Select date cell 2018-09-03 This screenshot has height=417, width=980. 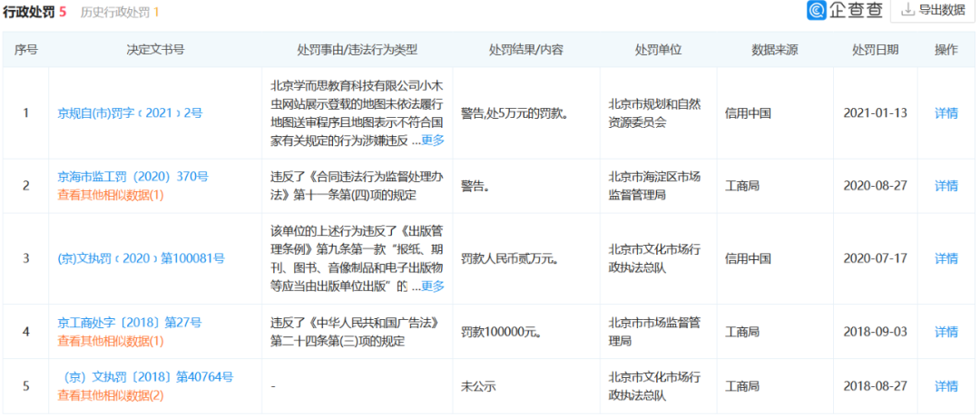point(875,332)
